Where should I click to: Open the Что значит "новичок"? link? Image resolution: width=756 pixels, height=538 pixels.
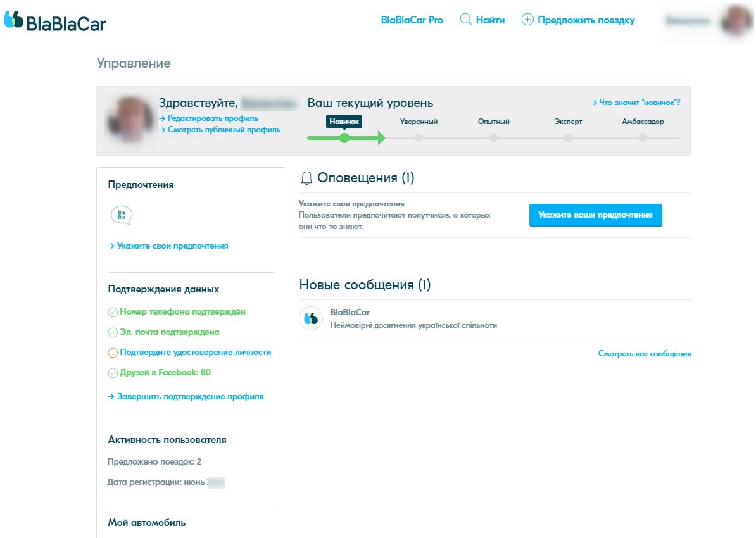pos(639,103)
